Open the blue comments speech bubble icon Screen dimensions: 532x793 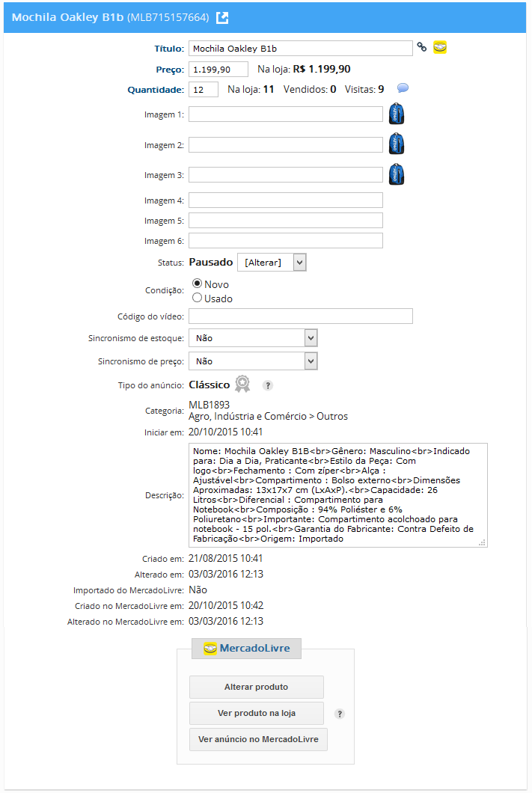403,88
